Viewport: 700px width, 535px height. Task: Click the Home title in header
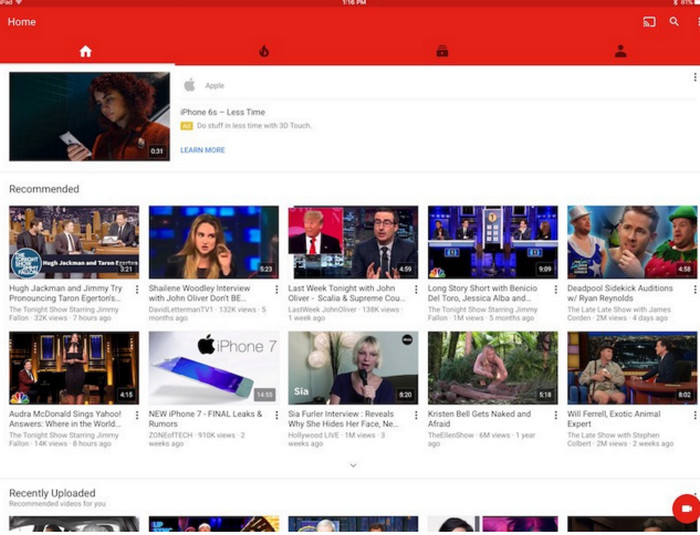[x=22, y=22]
